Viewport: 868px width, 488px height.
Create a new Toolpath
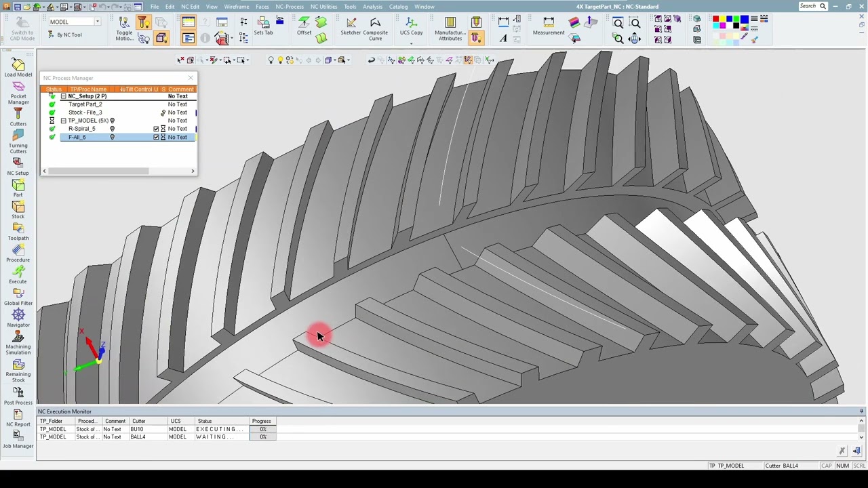(x=18, y=232)
